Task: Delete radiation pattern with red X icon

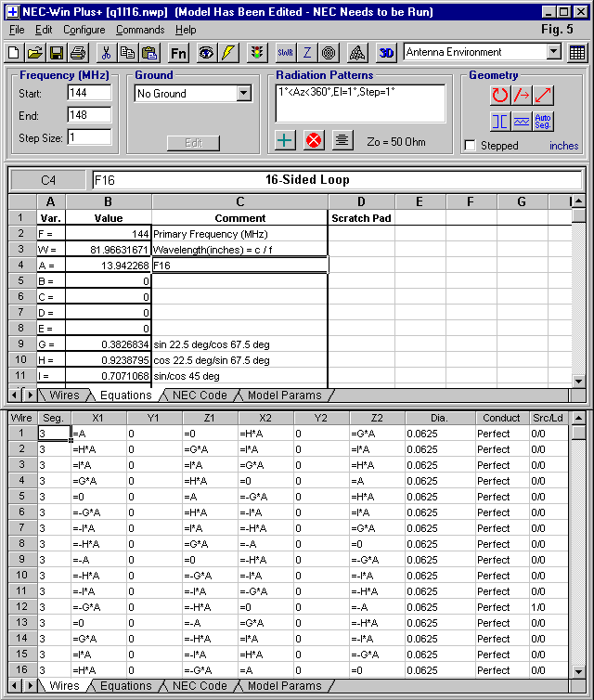Action: pyautogui.click(x=314, y=140)
